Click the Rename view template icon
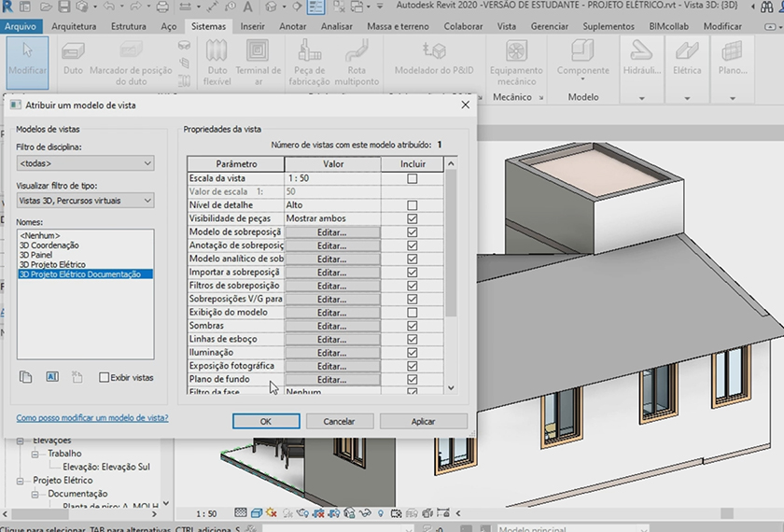Screen dimensions: 784x532 click(x=52, y=377)
